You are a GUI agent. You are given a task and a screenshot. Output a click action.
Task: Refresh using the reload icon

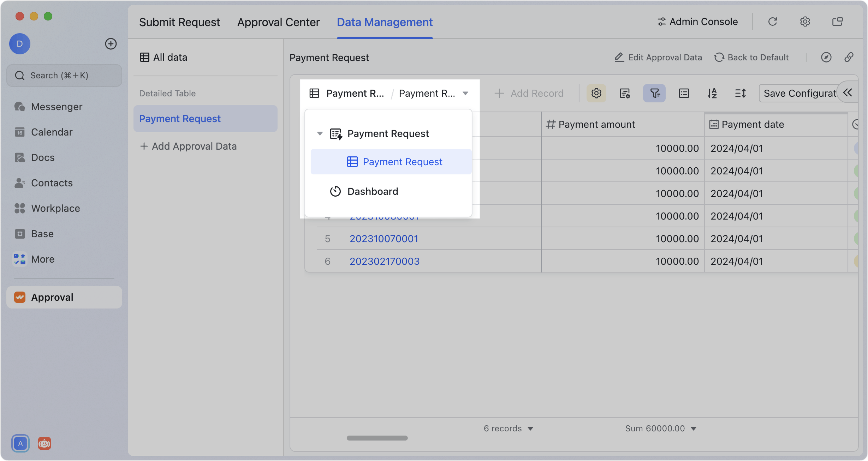(773, 22)
